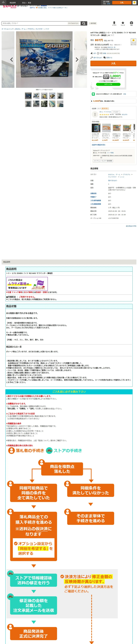This screenshot has width=138, height=644.
Task: Open 配送方法一覧 link
Action: (111, 47)
